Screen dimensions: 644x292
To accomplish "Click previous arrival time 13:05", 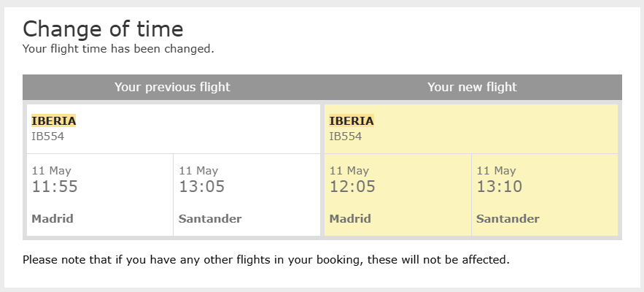I will coord(202,187).
